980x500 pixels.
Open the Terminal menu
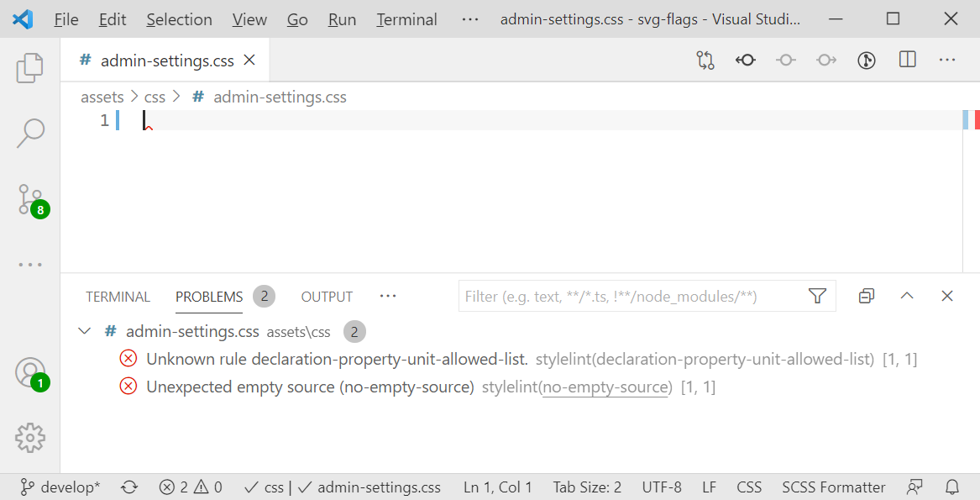tap(406, 18)
